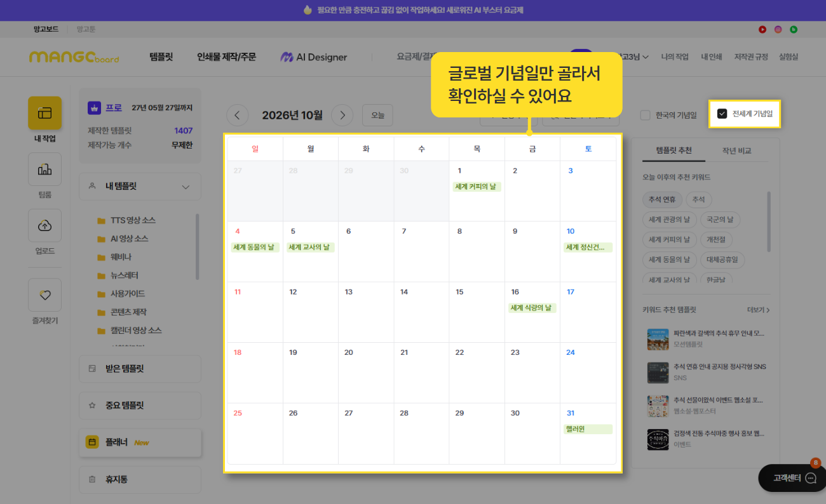This screenshot has height=504, width=826.
Task: Expand the 내 템플릿 dropdown chevron
Action: coord(186,187)
